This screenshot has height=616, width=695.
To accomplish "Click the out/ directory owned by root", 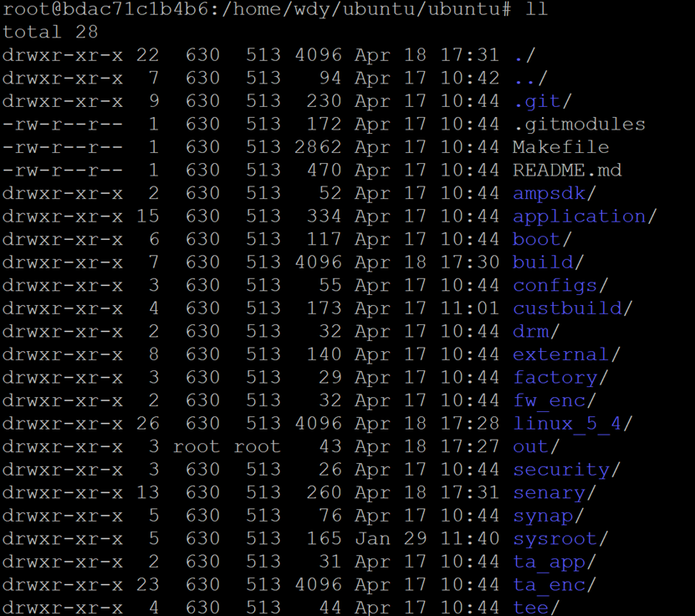I will click(x=536, y=446).
